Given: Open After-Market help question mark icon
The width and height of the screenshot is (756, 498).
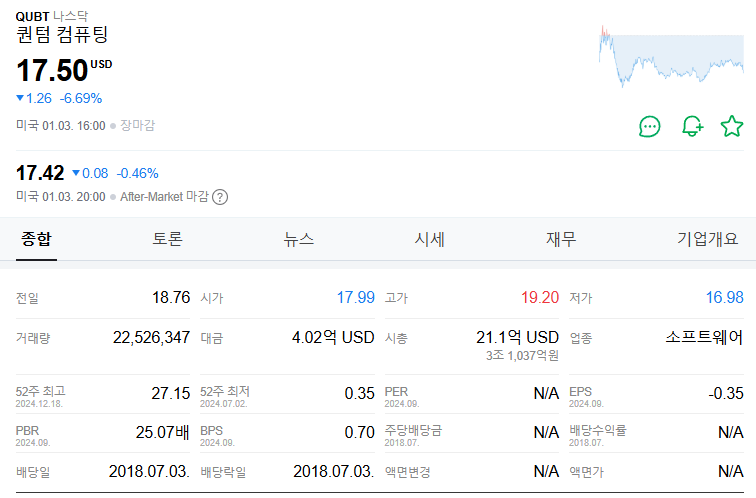Looking at the screenshot, I should (x=220, y=197).
